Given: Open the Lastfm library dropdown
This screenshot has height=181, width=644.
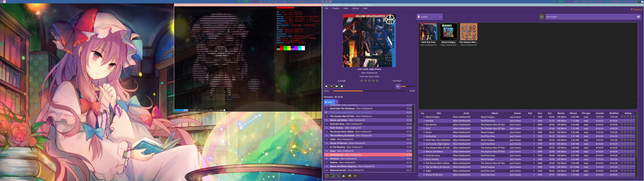Looking at the screenshot, I should click(440, 17).
